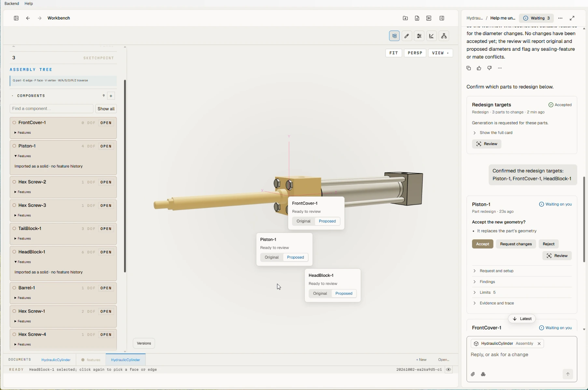The image size is (588, 390).
Task: Switch FrontCover-1 card to Original
Action: tap(303, 221)
